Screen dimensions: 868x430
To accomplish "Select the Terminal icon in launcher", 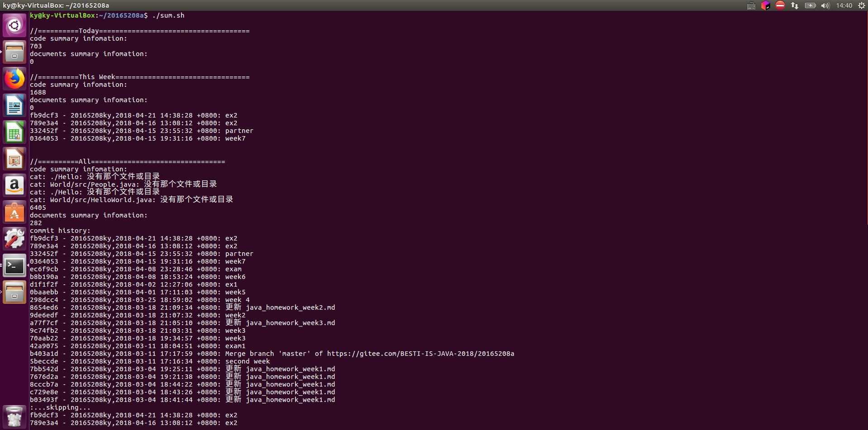I will [x=14, y=265].
